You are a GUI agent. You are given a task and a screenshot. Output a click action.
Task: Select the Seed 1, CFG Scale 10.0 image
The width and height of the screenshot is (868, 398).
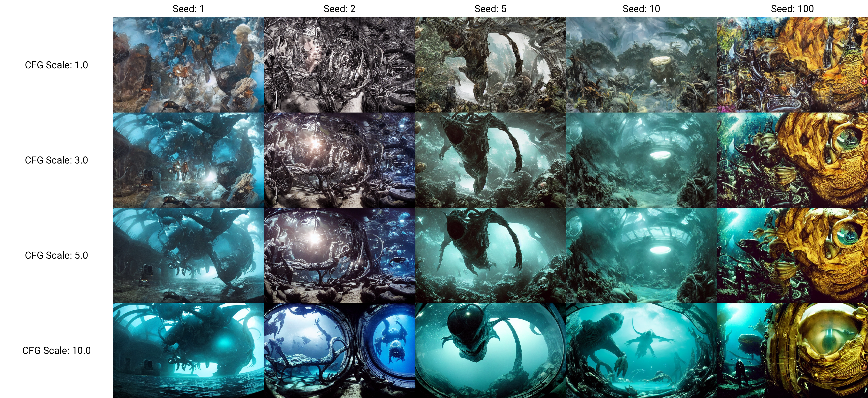tap(188, 350)
